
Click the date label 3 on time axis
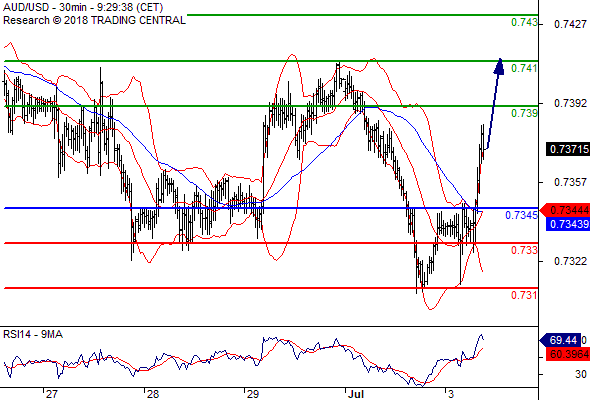point(451,394)
